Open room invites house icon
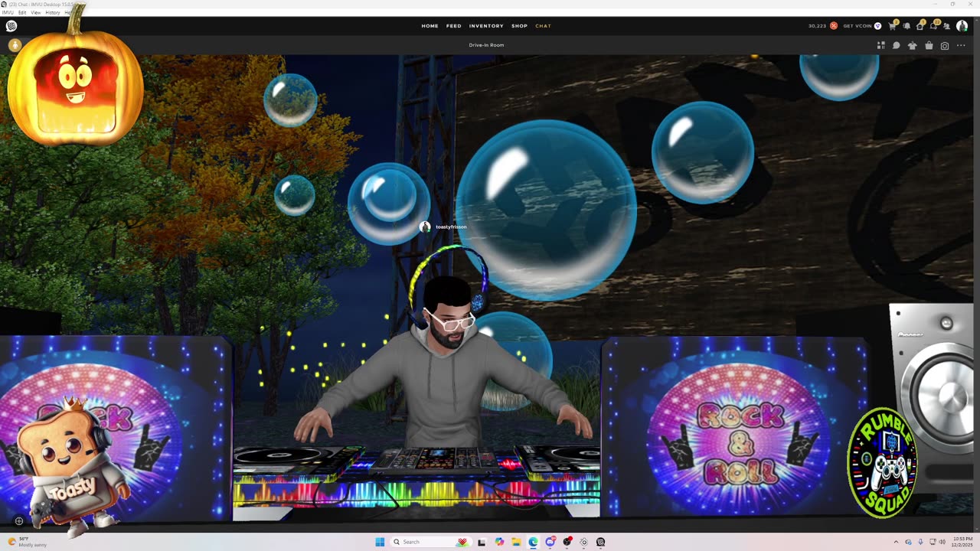 920,26
